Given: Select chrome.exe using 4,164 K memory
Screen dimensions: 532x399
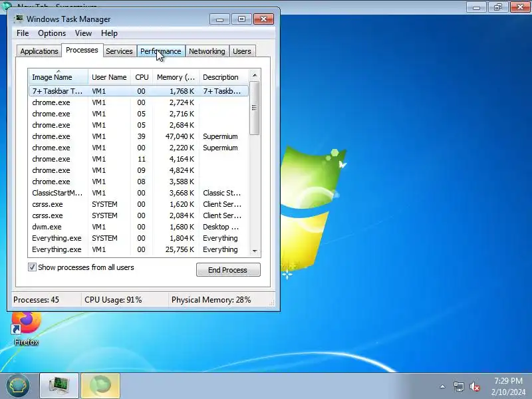Looking at the screenshot, I should (x=138, y=159).
